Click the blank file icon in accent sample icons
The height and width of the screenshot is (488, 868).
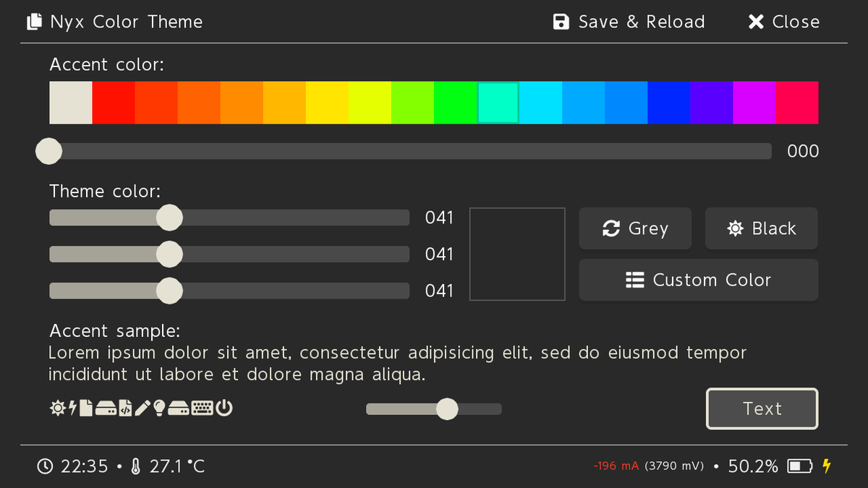point(86,408)
